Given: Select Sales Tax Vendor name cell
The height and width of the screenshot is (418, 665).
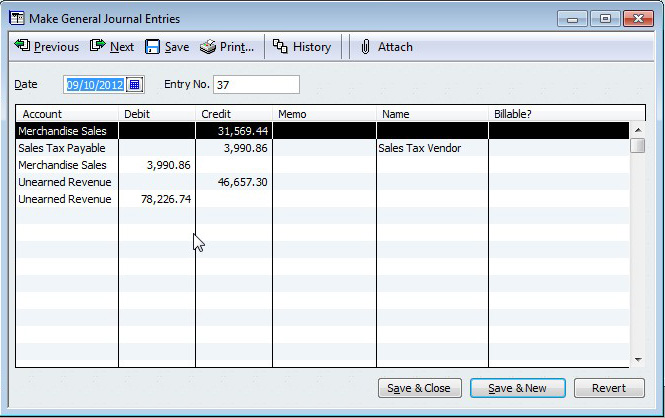Looking at the screenshot, I should (431, 148).
